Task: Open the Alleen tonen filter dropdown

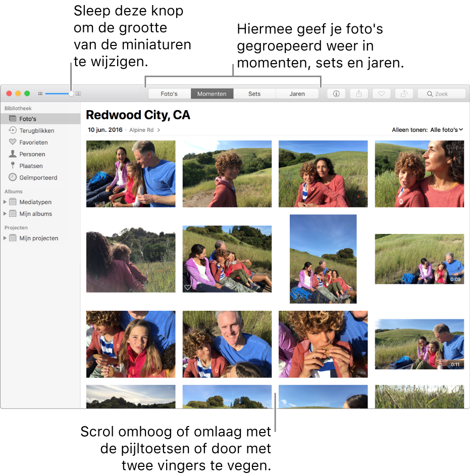Action: (x=446, y=130)
